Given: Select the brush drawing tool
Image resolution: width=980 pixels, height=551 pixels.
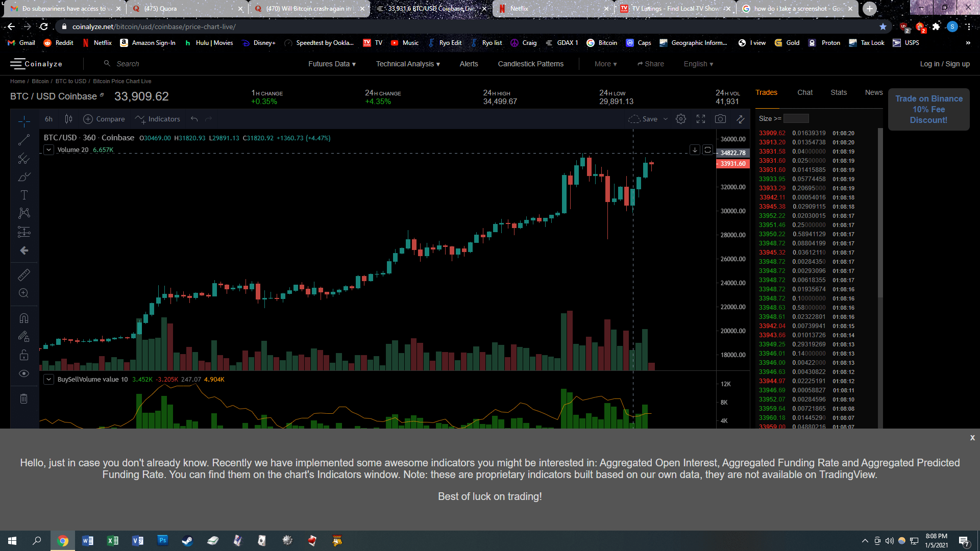Looking at the screenshot, I should coord(24,177).
